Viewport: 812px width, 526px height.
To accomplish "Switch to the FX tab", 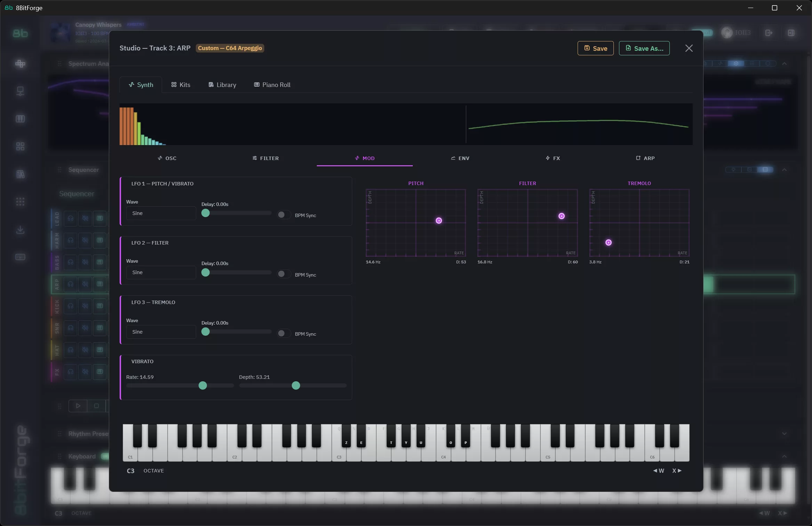I will coord(553,158).
